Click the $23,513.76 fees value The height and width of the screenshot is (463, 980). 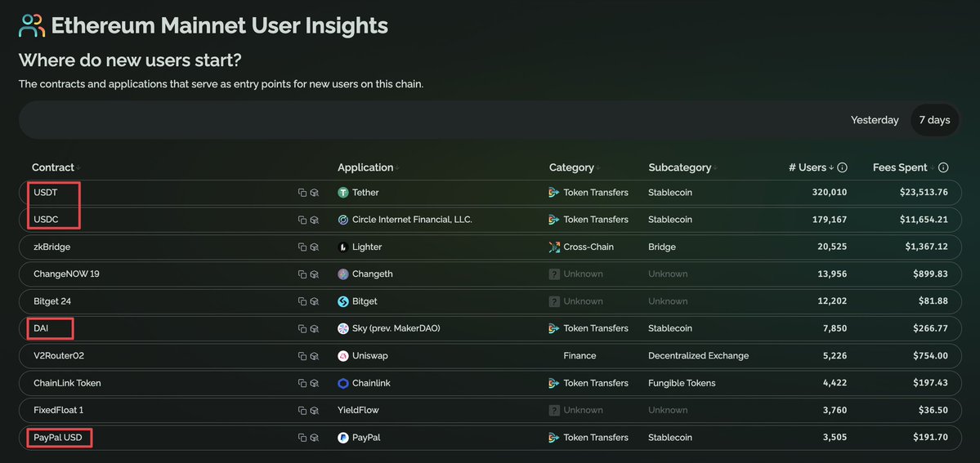(924, 193)
